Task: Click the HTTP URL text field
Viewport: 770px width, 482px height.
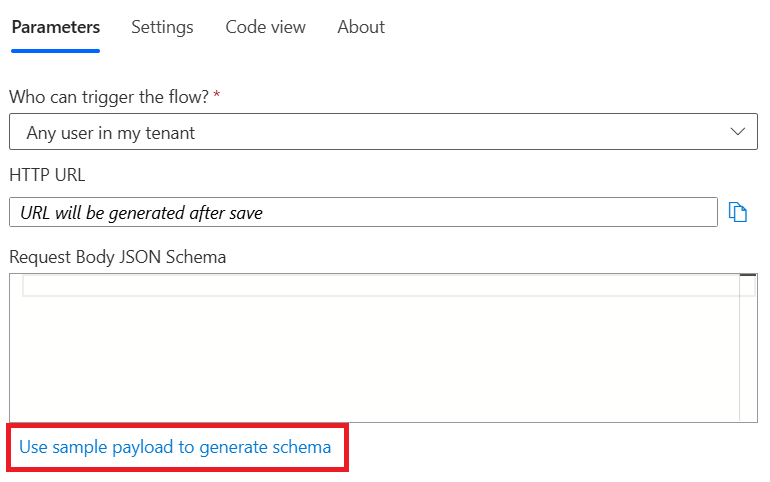Action: pos(363,212)
